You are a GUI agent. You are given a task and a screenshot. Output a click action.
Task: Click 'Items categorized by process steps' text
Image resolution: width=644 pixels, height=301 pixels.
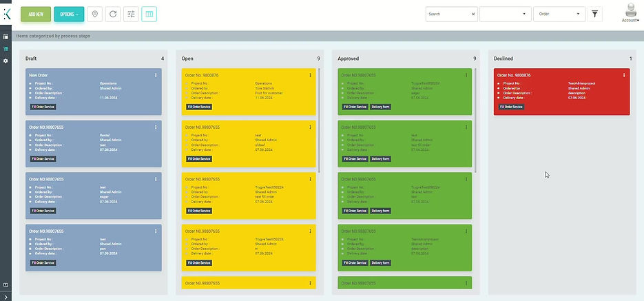(x=54, y=36)
